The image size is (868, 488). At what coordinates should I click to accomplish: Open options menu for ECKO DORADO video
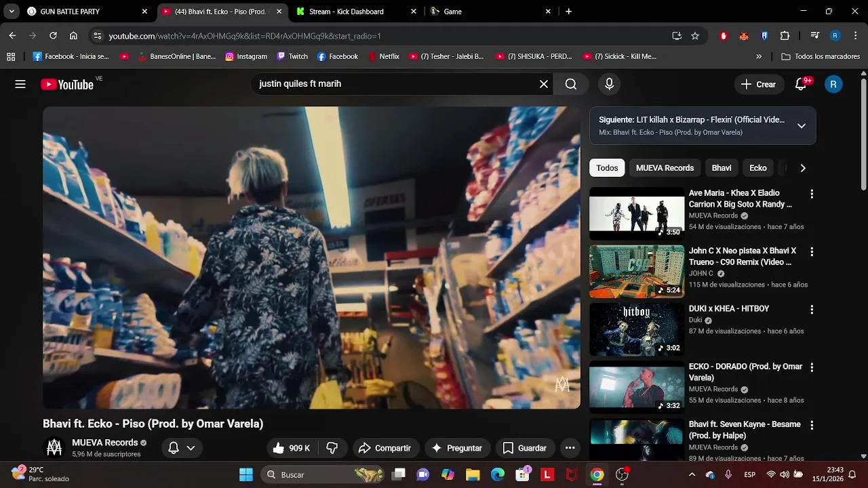tap(811, 367)
